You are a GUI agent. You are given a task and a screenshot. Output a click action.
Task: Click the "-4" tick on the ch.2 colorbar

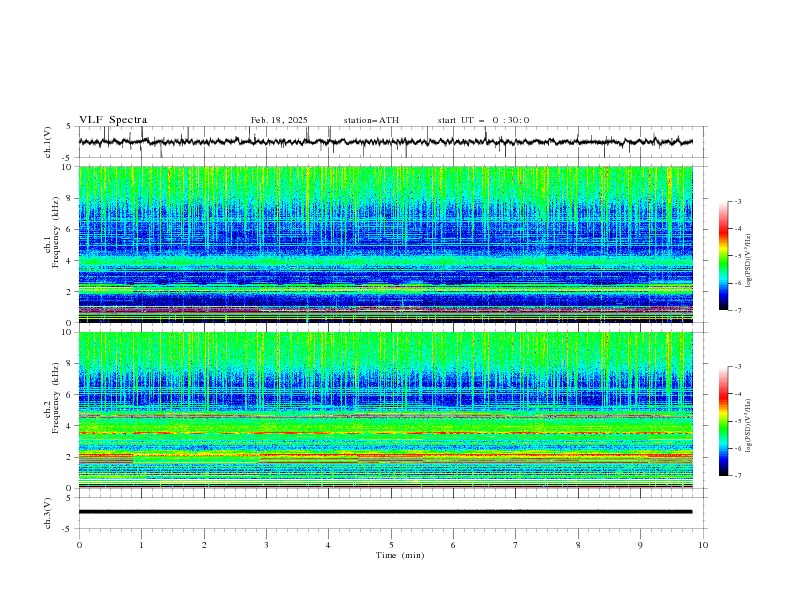[737, 394]
